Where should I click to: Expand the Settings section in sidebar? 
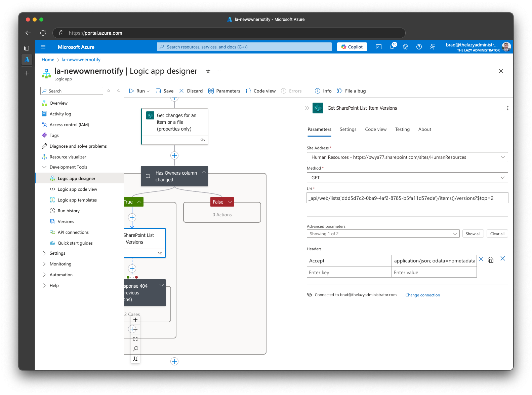[44, 253]
